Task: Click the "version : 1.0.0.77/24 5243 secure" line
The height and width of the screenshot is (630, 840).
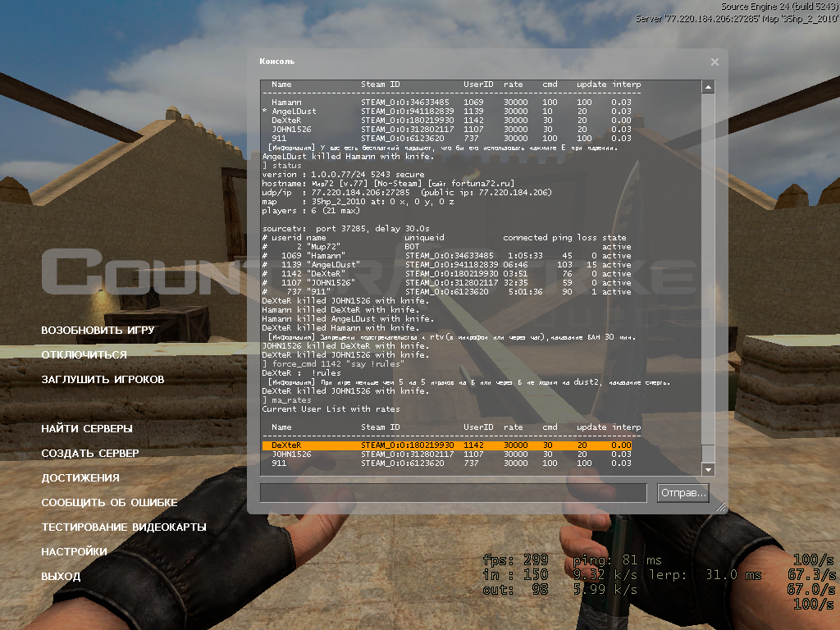Action: (343, 175)
